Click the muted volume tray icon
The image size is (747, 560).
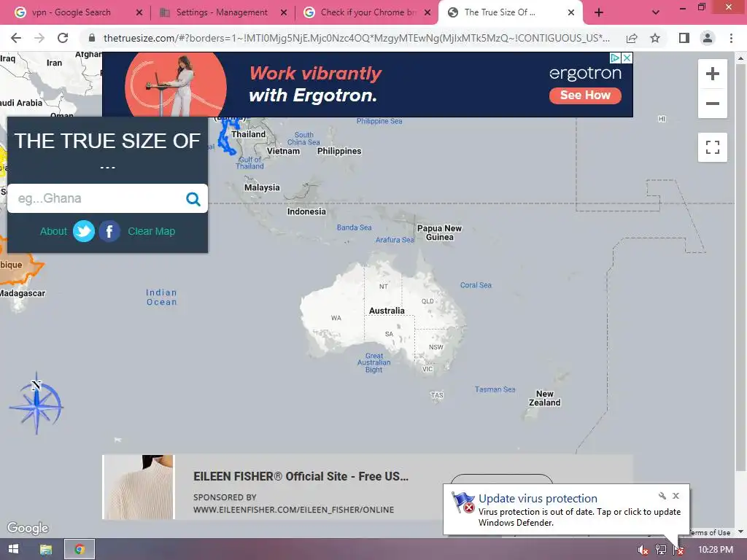point(643,550)
